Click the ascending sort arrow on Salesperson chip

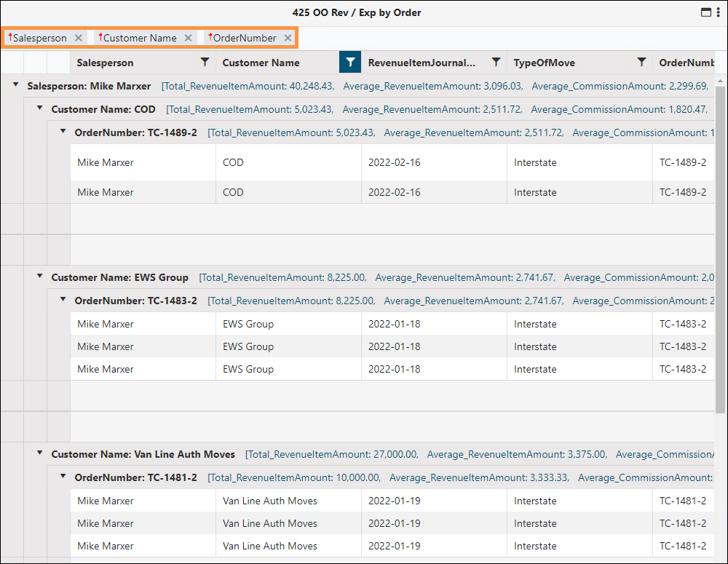11,37
